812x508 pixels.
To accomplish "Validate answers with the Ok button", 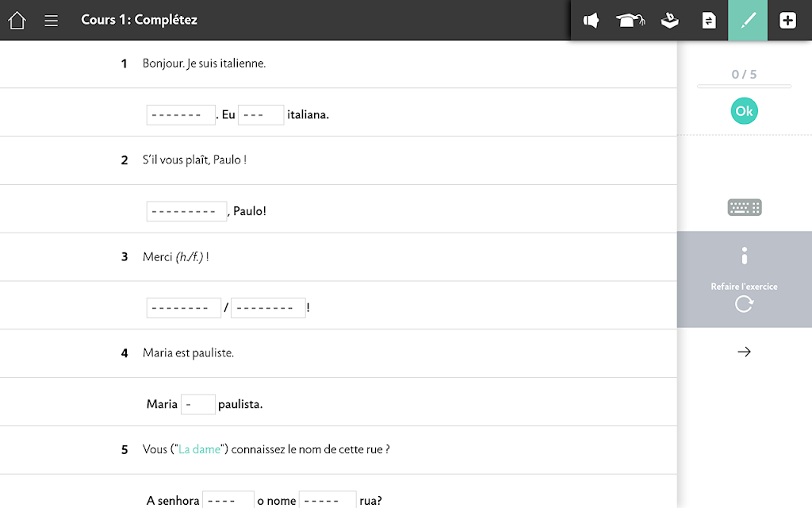I will (x=744, y=111).
